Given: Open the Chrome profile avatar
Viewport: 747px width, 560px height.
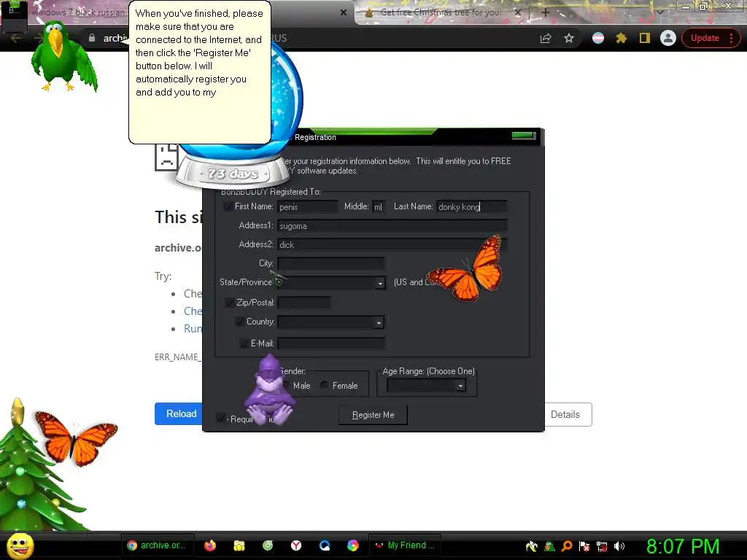Looking at the screenshot, I should (668, 38).
